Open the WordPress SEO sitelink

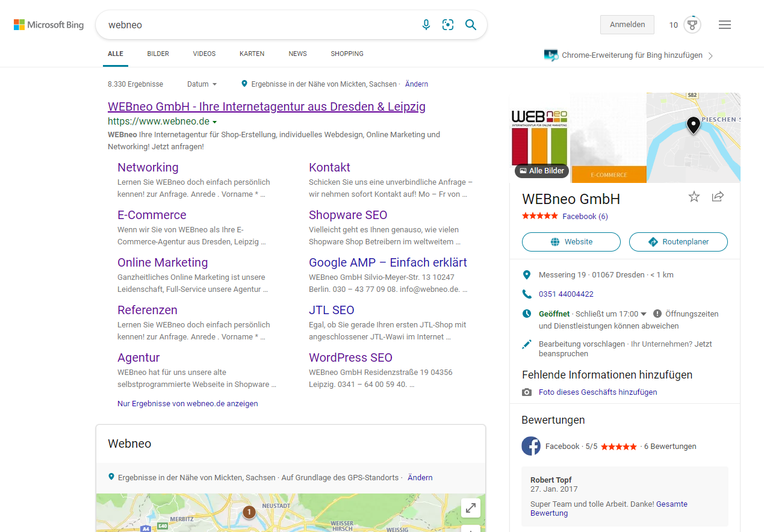click(x=350, y=357)
